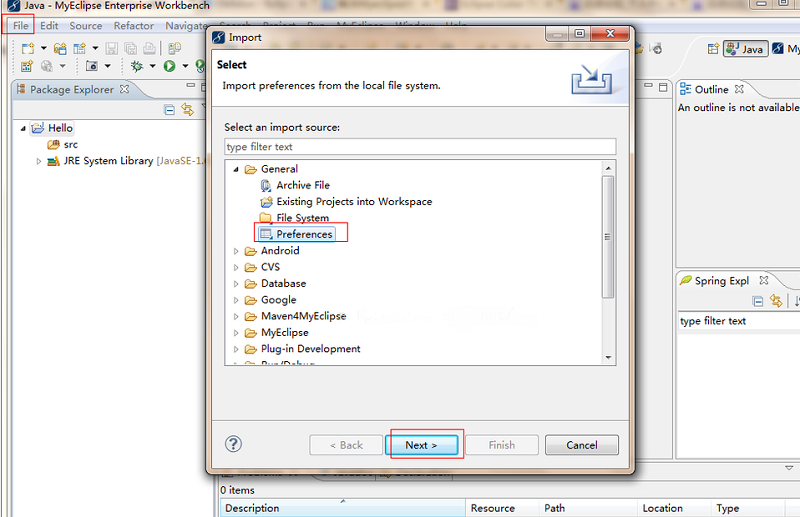Click the greyed Save toolbar icon
Viewport: 800px width, 517px height.
(x=111, y=48)
